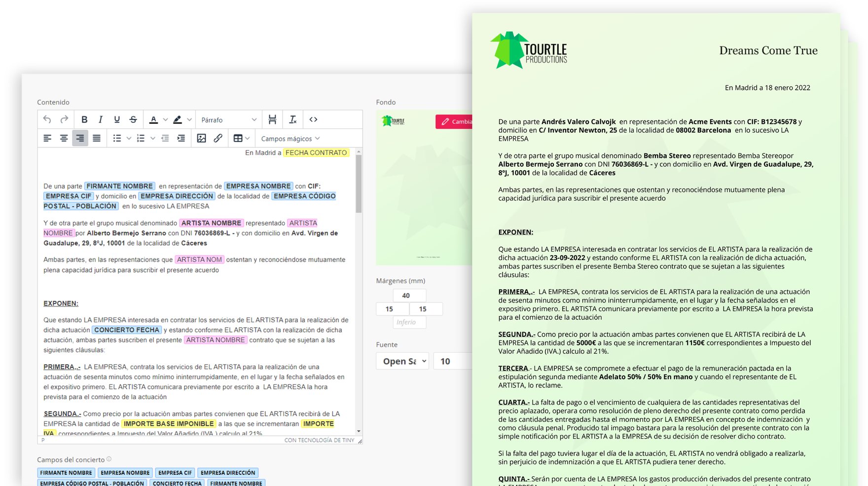Center align the text
This screenshot has width=868, height=486.
(64, 138)
